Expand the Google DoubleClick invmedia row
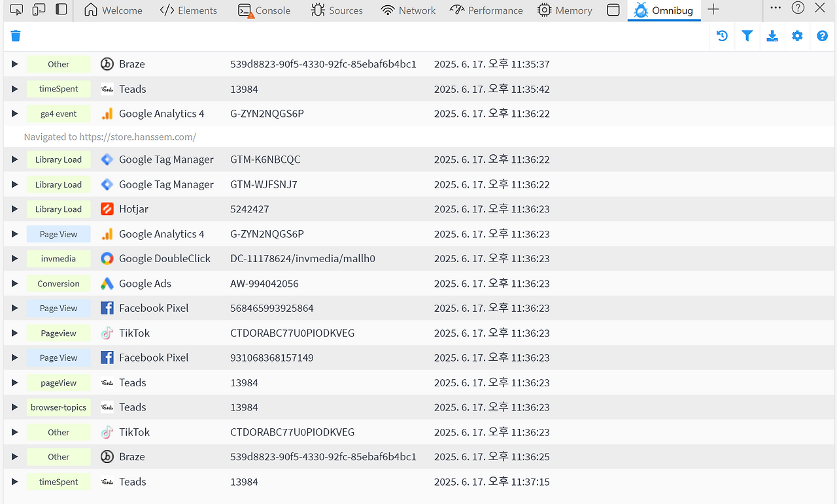This screenshot has height=504, width=837. 14,259
